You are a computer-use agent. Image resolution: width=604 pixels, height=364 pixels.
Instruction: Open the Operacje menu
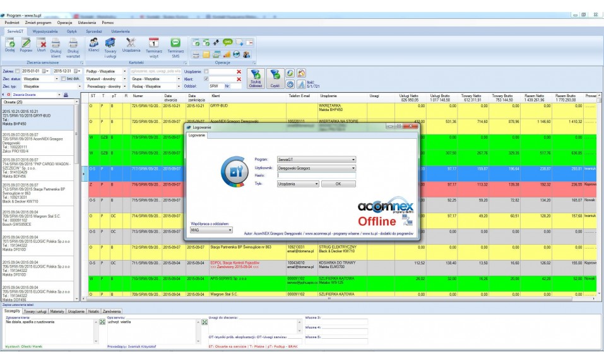[x=64, y=22]
